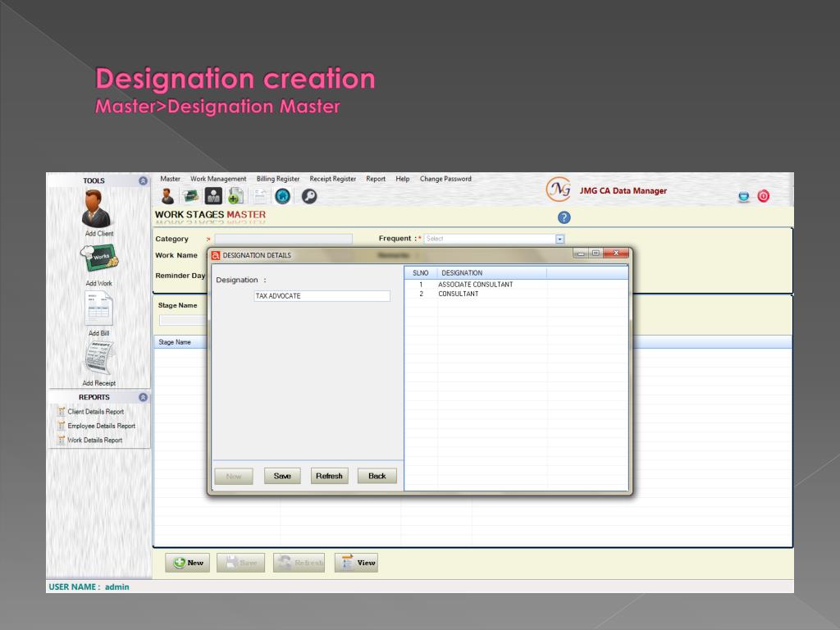Viewport: 840px width, 630px height.
Task: Open the Frequent Select dropdown arrow
Action: 559,239
